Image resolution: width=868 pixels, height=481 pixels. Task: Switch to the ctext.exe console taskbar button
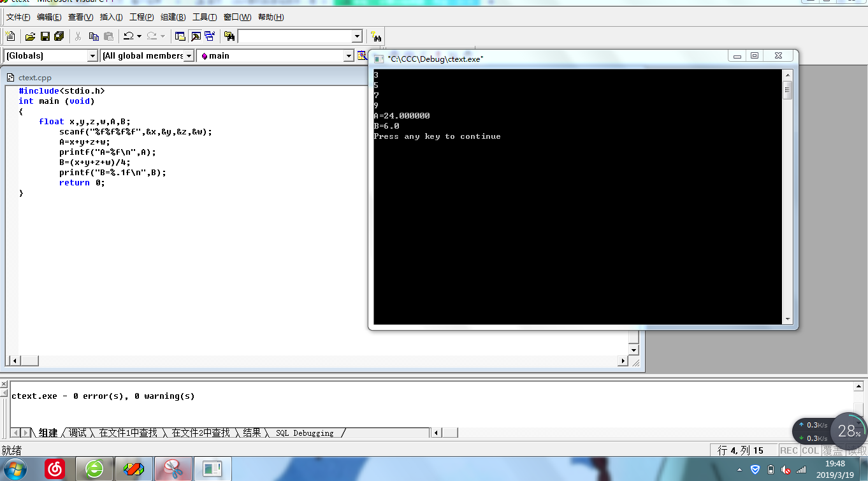pos(213,470)
